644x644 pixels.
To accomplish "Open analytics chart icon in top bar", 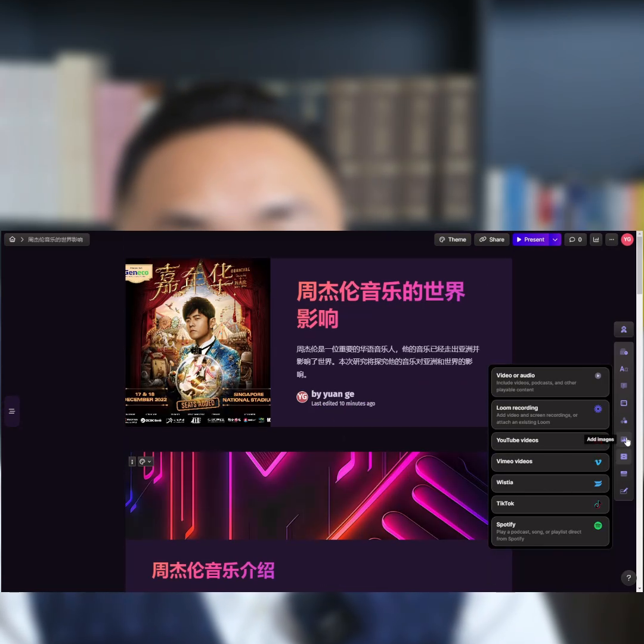I will pos(596,240).
